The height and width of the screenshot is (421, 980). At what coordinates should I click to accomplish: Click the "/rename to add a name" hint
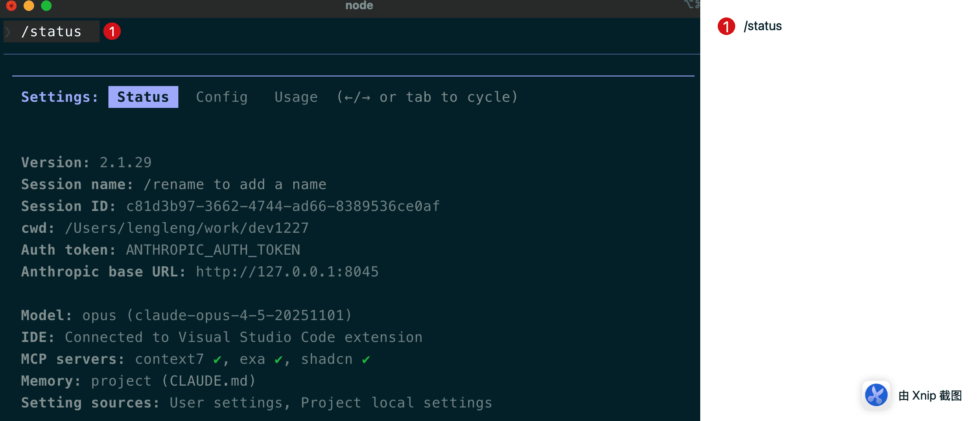point(235,184)
